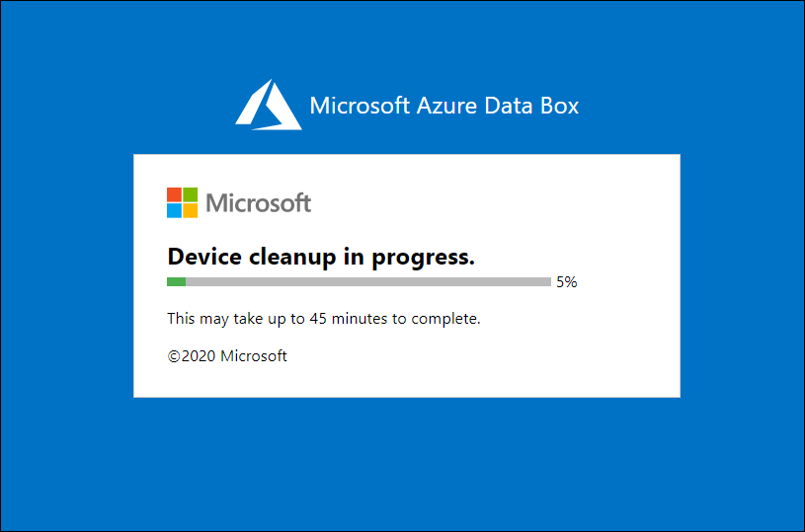The width and height of the screenshot is (805, 532).
Task: Click the copyright symbol before 2020
Action: click(174, 356)
